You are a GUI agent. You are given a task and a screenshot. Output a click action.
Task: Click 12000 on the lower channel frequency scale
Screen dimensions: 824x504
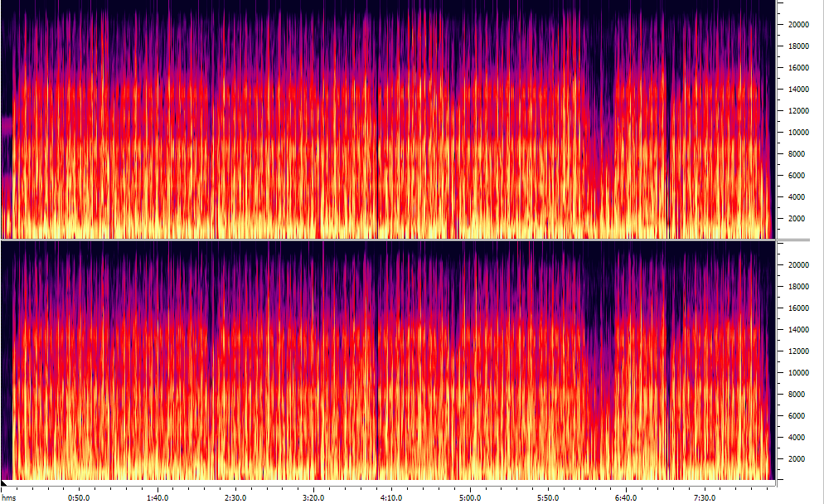coord(798,351)
